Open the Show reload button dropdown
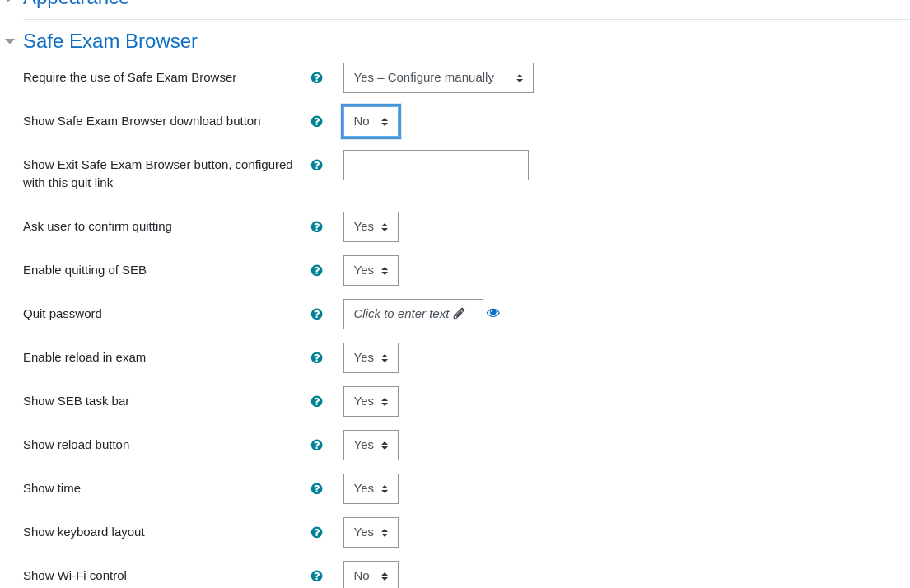Image resolution: width=910 pixels, height=588 pixels. click(371, 446)
